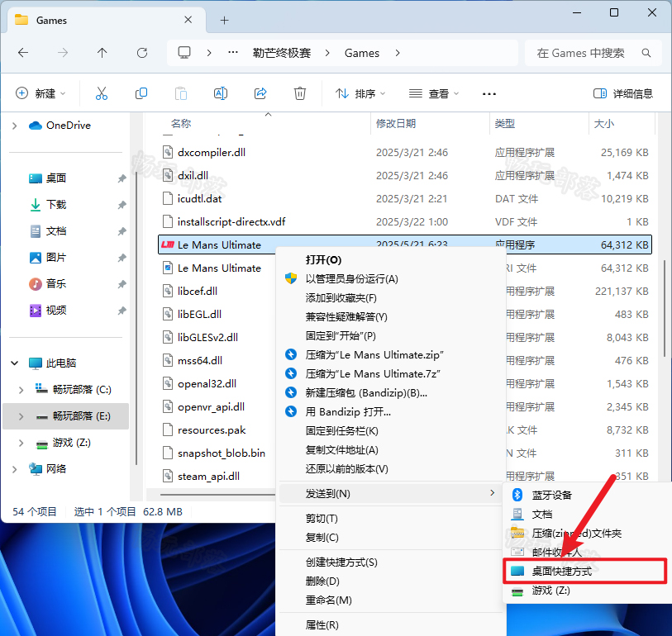Unpin Downloads from quick access

[122, 205]
